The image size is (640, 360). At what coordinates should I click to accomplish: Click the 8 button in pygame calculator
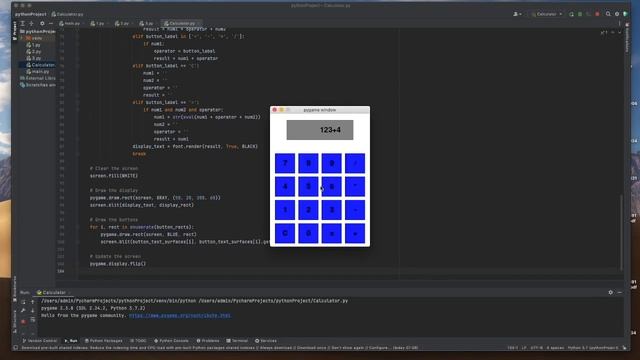coord(308,163)
